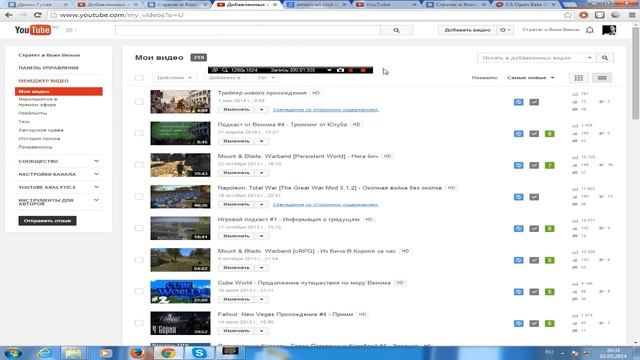Stop the screen recording

[363, 70]
